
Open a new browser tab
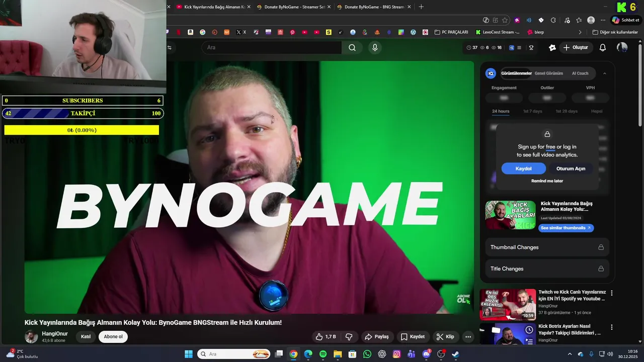coord(421,7)
